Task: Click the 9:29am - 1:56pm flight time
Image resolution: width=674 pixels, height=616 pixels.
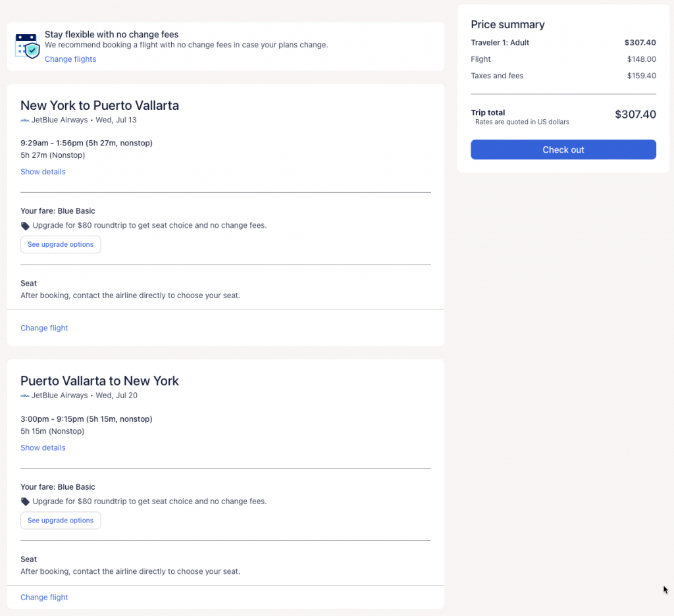Action: pos(86,143)
